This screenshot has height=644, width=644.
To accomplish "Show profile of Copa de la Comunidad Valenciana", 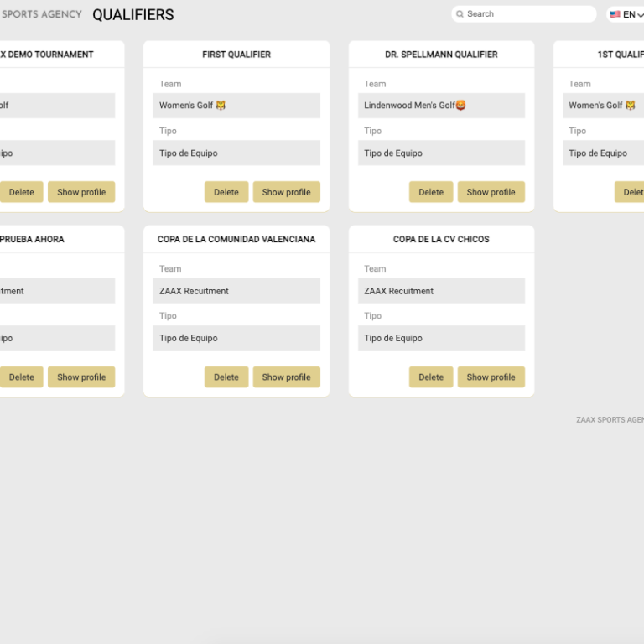I will 286,377.
